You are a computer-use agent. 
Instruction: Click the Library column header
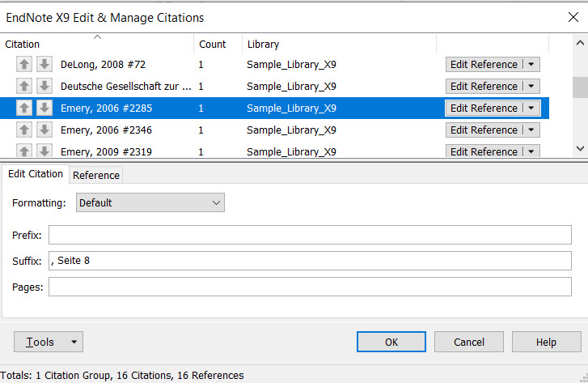pos(339,44)
